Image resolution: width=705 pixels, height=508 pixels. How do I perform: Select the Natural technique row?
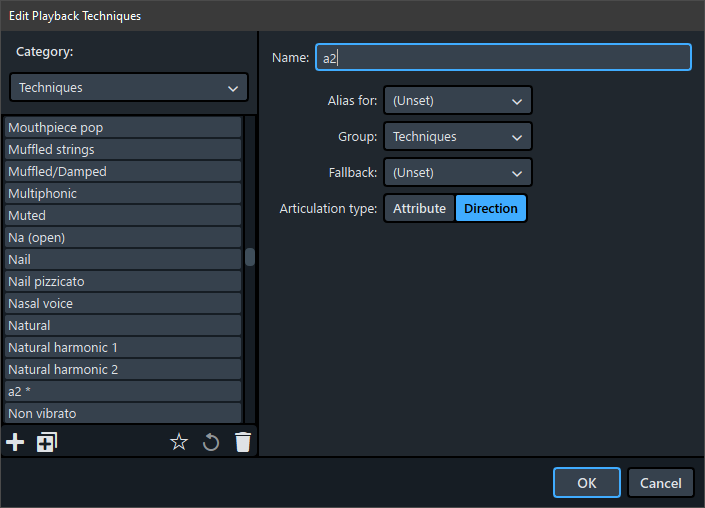point(123,326)
